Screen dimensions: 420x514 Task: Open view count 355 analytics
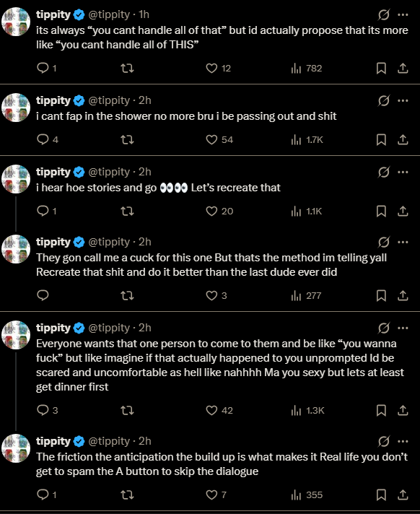point(307,495)
